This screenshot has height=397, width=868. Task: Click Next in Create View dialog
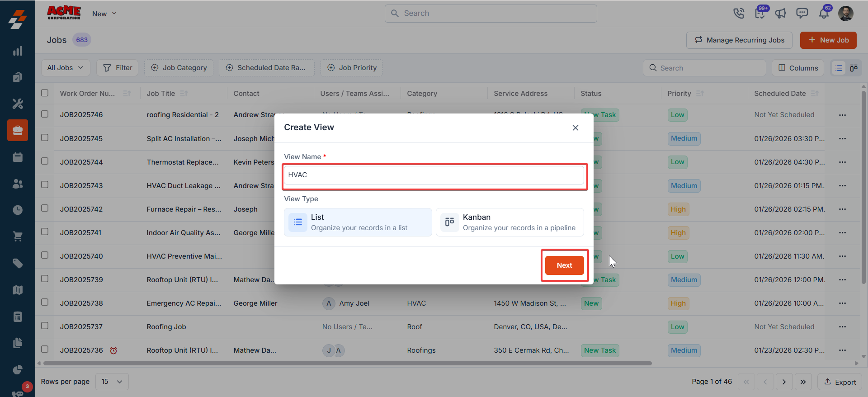click(565, 265)
